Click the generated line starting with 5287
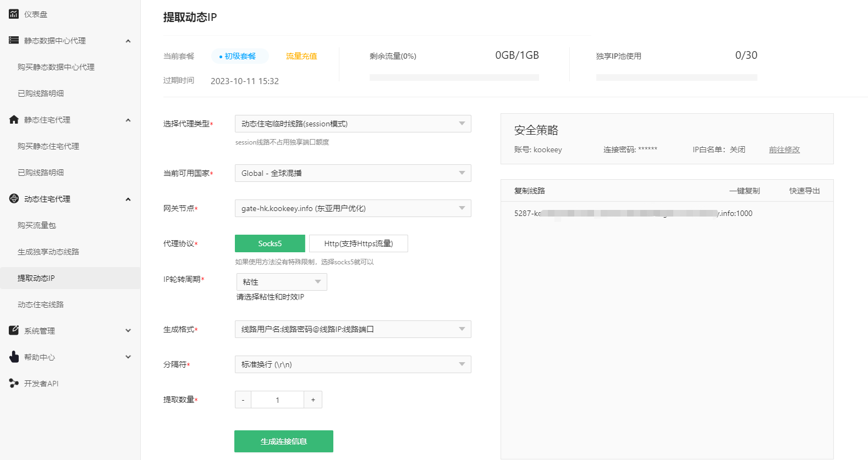Screen dimensions: 868x460 tap(633, 213)
